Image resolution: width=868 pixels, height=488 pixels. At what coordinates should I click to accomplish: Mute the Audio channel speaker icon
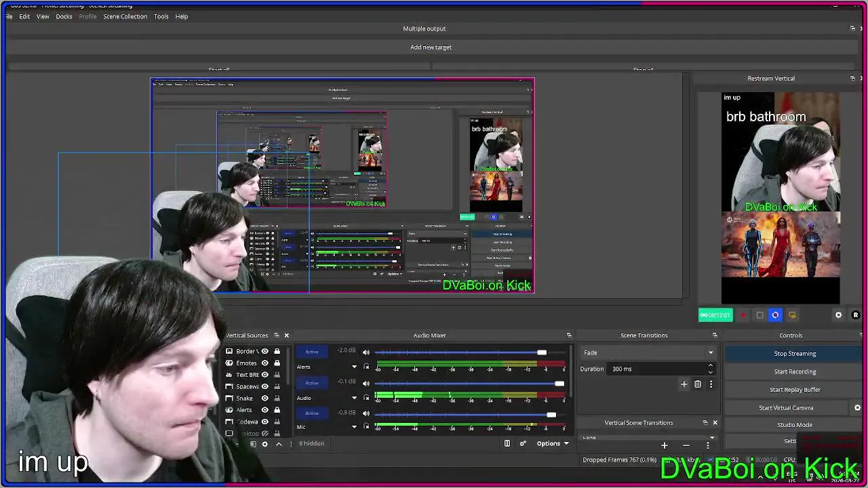click(x=366, y=384)
